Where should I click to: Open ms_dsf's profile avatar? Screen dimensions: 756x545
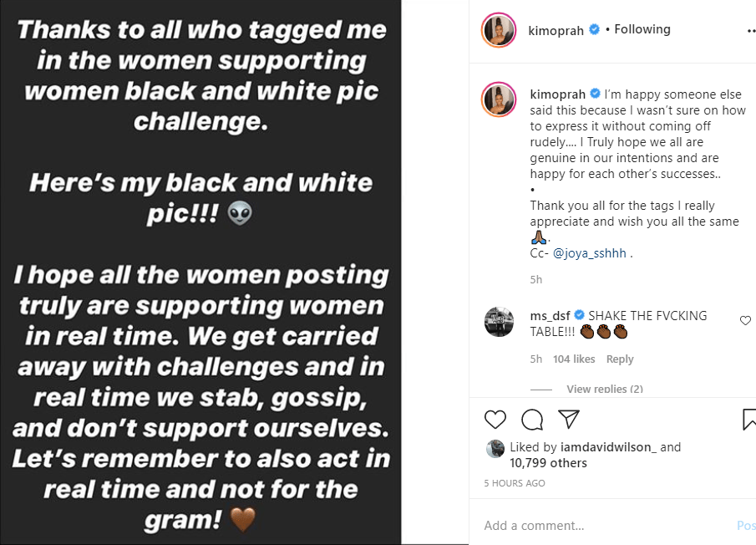pos(499,322)
